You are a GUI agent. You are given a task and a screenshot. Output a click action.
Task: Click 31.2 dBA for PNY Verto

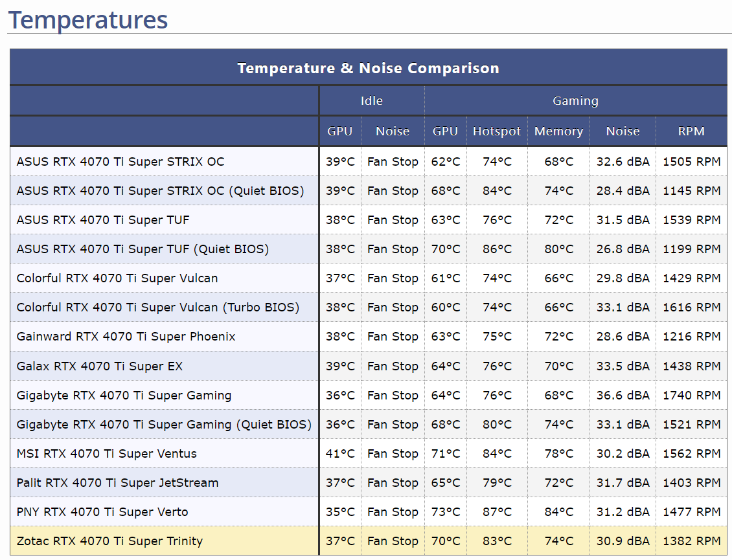[623, 512]
